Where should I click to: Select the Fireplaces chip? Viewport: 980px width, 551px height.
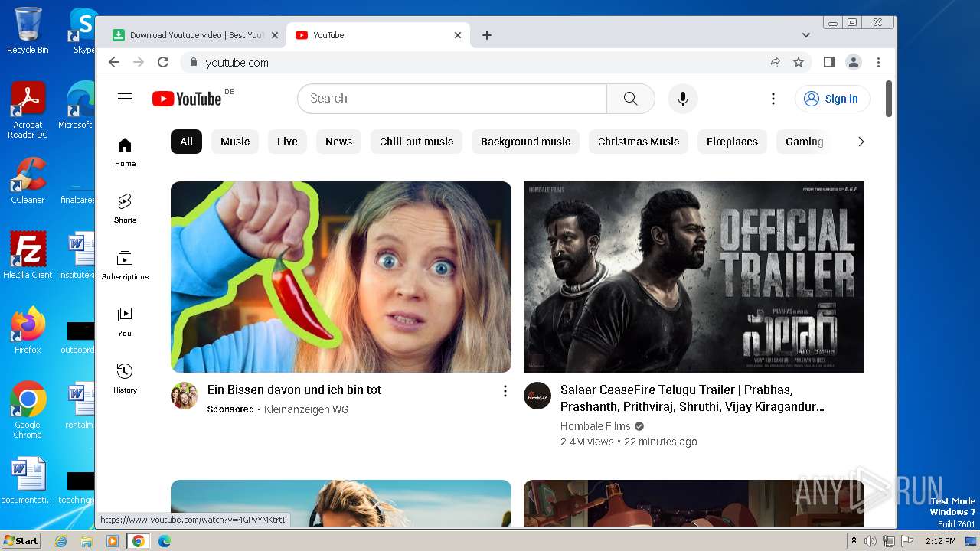[732, 142]
